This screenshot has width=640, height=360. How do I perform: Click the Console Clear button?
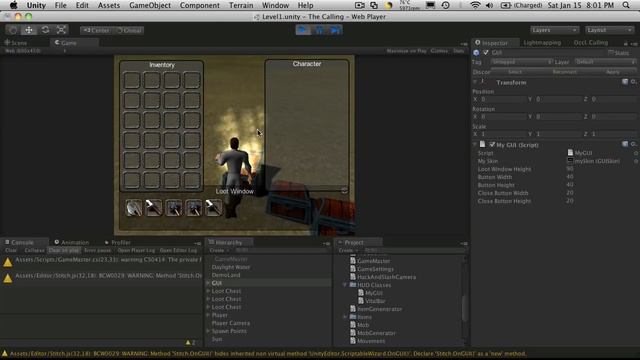11,250
